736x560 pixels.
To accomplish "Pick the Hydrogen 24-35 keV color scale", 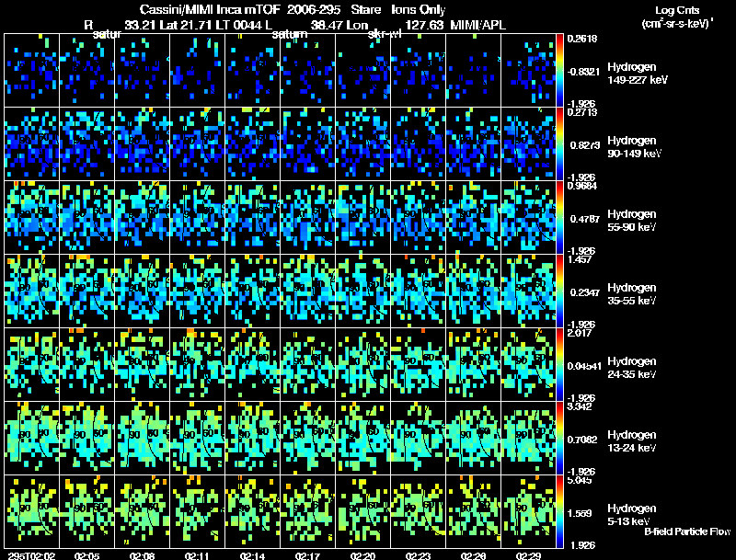I will 559,364.
